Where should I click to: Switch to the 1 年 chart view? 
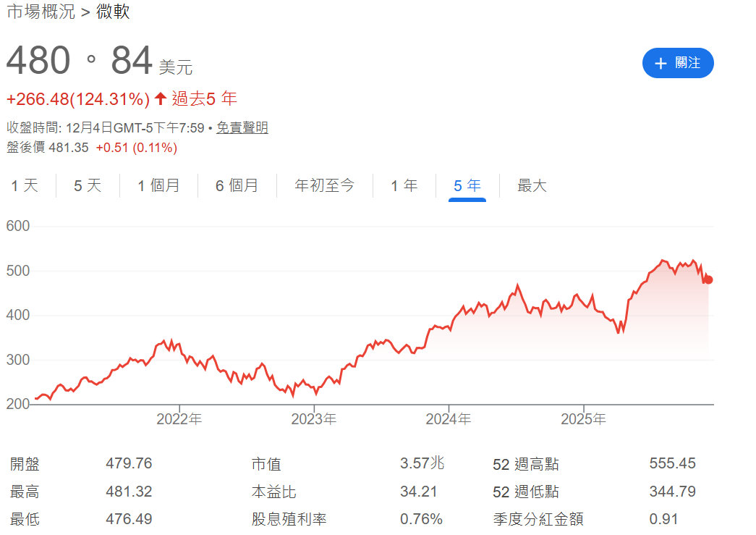tap(404, 185)
